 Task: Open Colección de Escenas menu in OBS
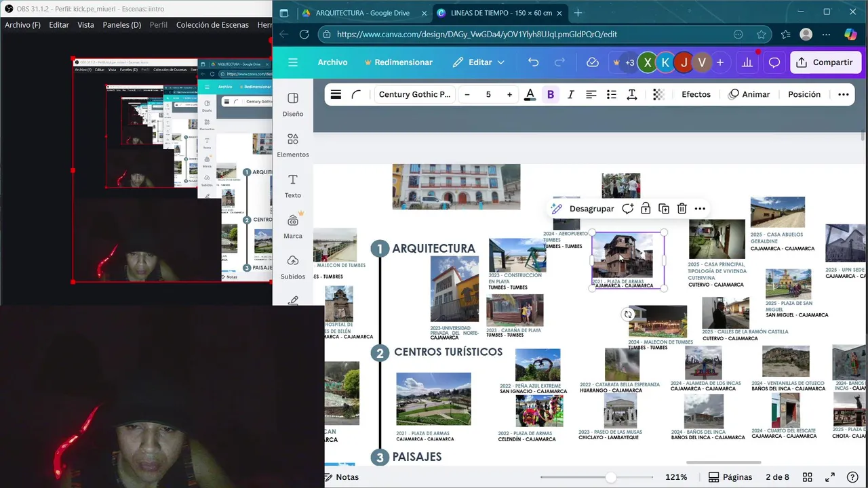click(212, 25)
